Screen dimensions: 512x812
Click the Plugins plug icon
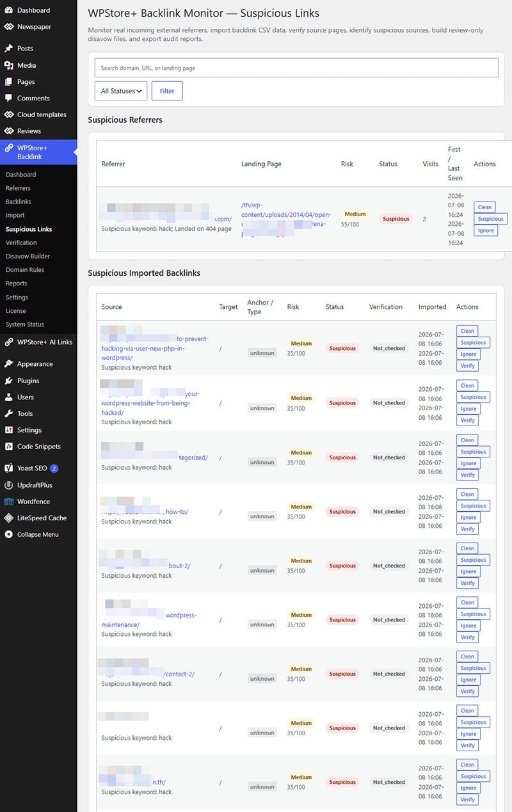click(x=8, y=381)
